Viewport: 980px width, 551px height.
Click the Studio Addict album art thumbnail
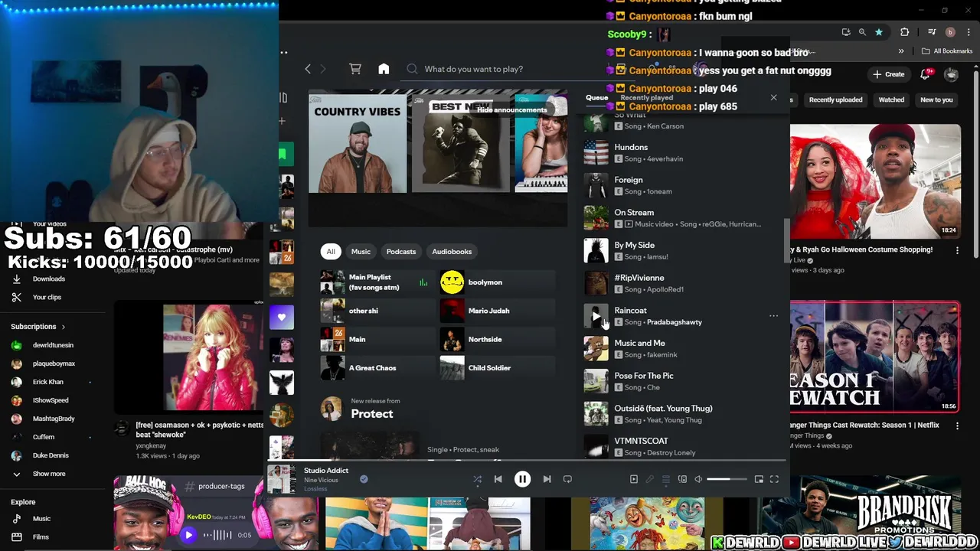(x=281, y=479)
